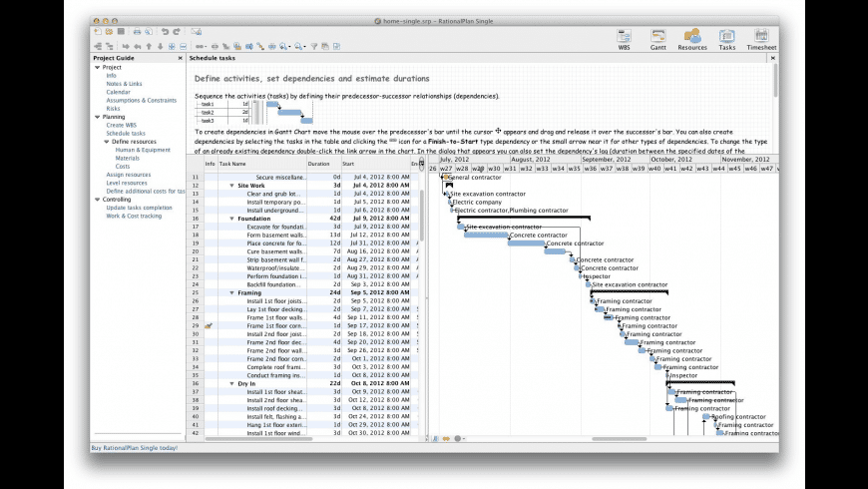Select 'Clear and grub lot...' task name

(273, 194)
